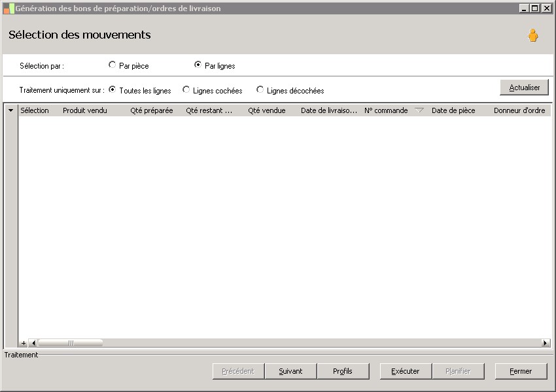Click the Exécuter button
The width and height of the screenshot is (556, 392).
tap(406, 371)
